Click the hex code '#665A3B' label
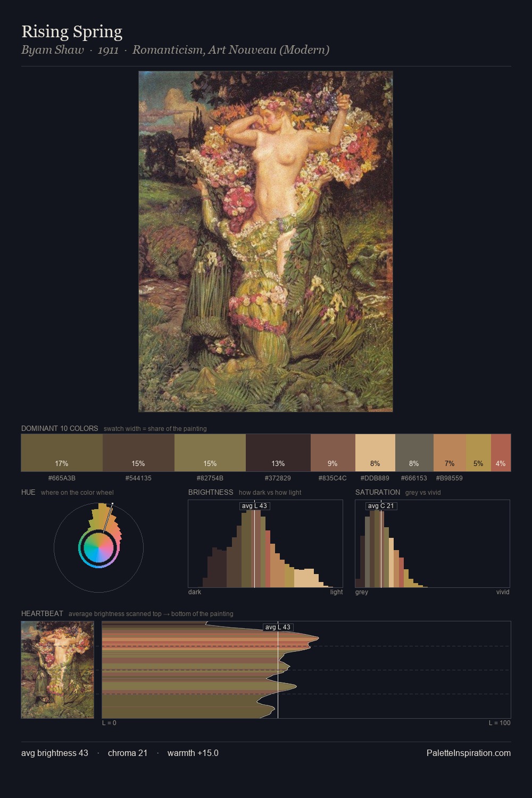Viewport: 532px width, 798px height. [62, 478]
